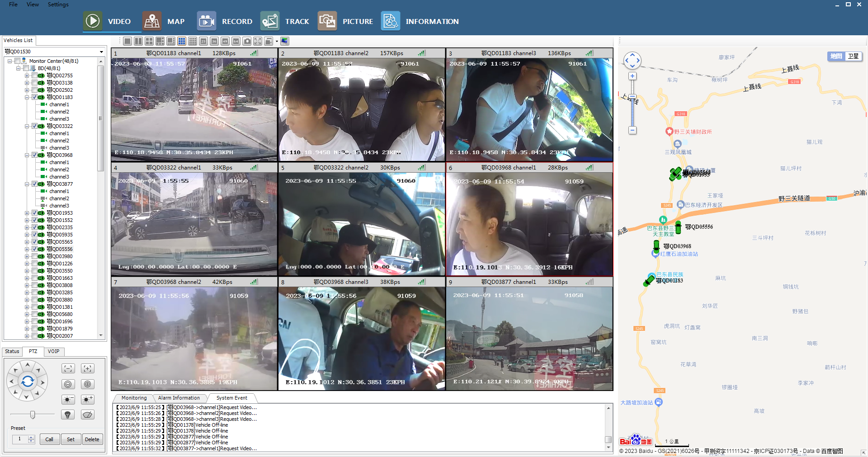Open the Settings menu
This screenshot has height=457, width=868.
click(x=58, y=5)
